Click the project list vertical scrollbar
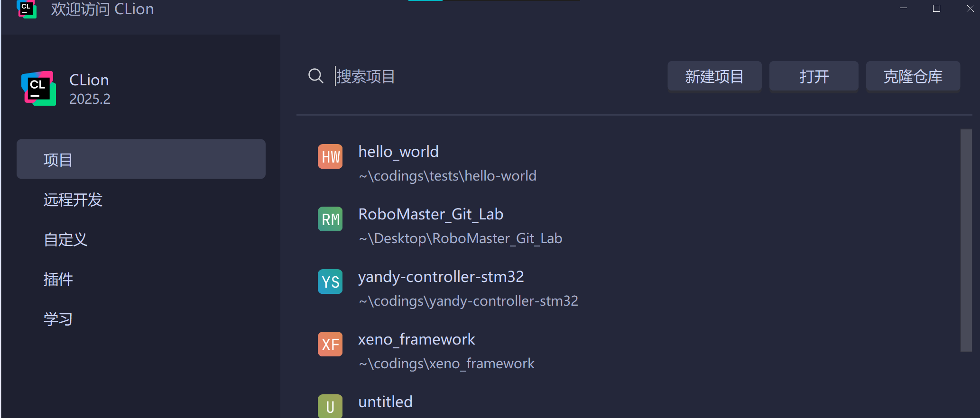The width and height of the screenshot is (980, 418). (966, 240)
